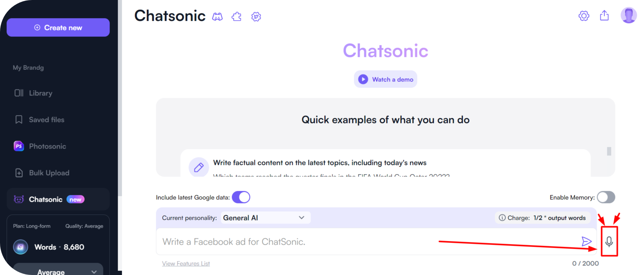Open the Saved files section
The height and width of the screenshot is (275, 644).
[x=46, y=119]
